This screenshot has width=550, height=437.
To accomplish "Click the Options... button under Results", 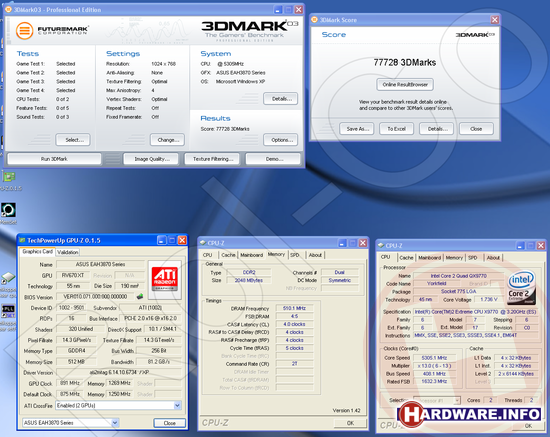I will 281,140.
